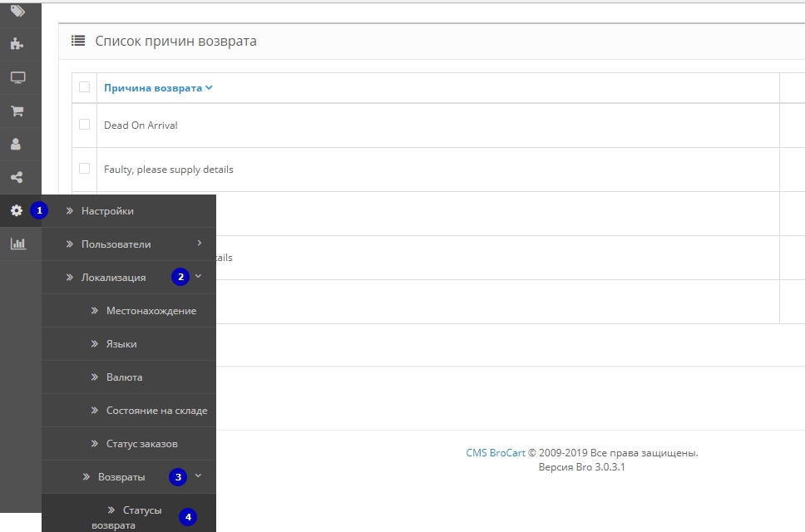Open the Настройки menu item
This screenshot has height=532, width=805.
128,211
